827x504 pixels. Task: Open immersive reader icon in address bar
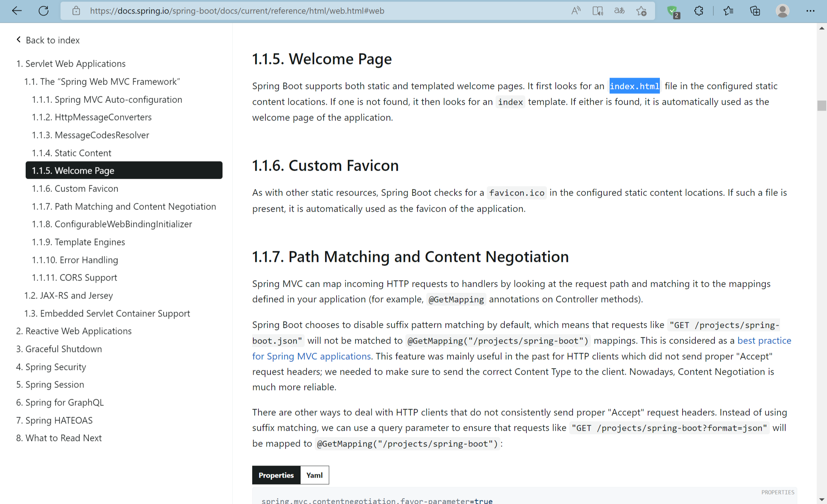pos(598,11)
